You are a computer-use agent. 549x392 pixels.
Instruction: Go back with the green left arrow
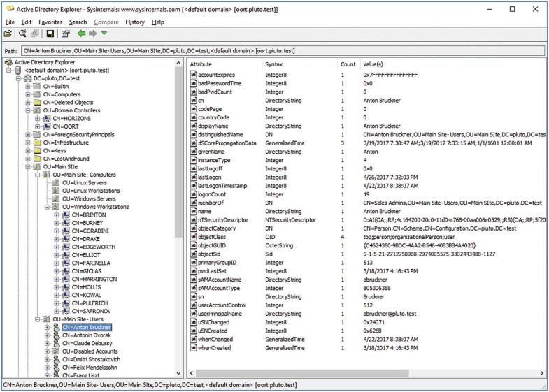[x=81, y=34]
